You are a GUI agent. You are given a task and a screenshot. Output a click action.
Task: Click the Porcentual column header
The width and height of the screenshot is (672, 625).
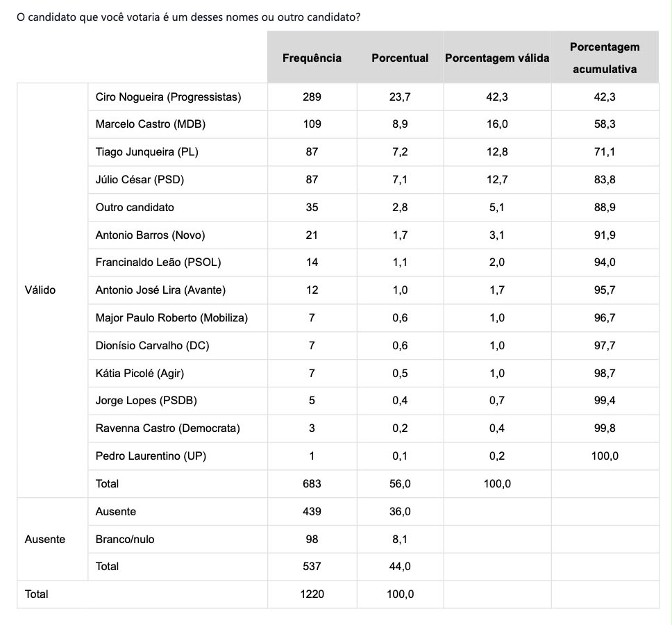coord(400,58)
